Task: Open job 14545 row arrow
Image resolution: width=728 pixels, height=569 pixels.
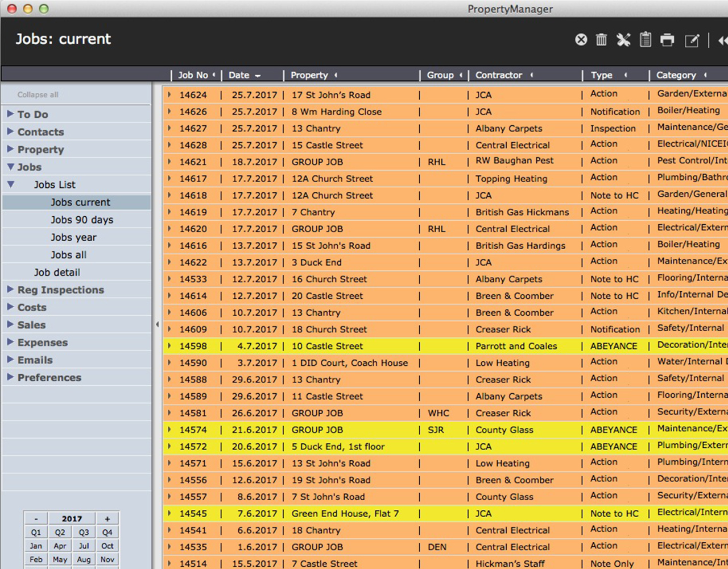Action: click(x=169, y=513)
